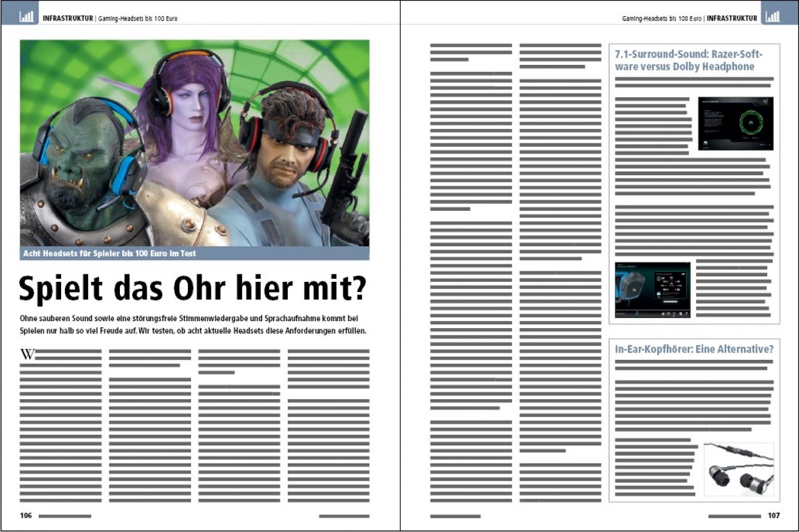
Task: Click 'Gaming-Headsets bis 100 Euro' in the left header
Action: point(138,19)
